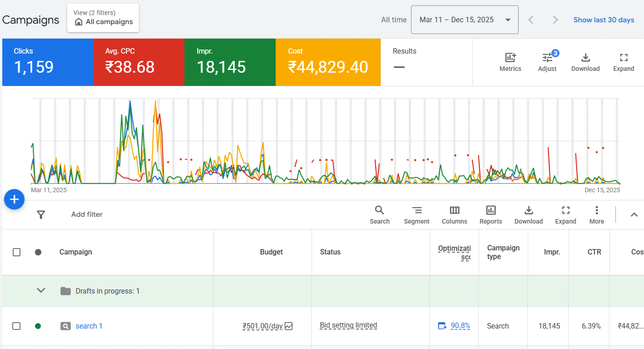Open the date range dropdown
This screenshot has width=644, height=349.
[x=464, y=20]
